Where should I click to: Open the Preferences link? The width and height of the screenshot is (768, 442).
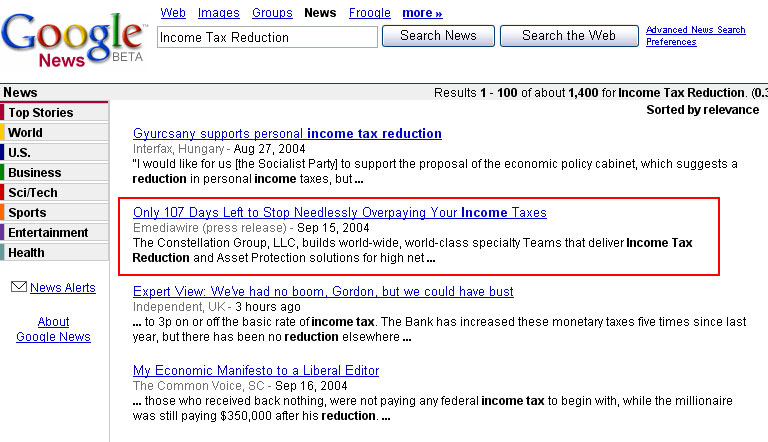(671, 42)
